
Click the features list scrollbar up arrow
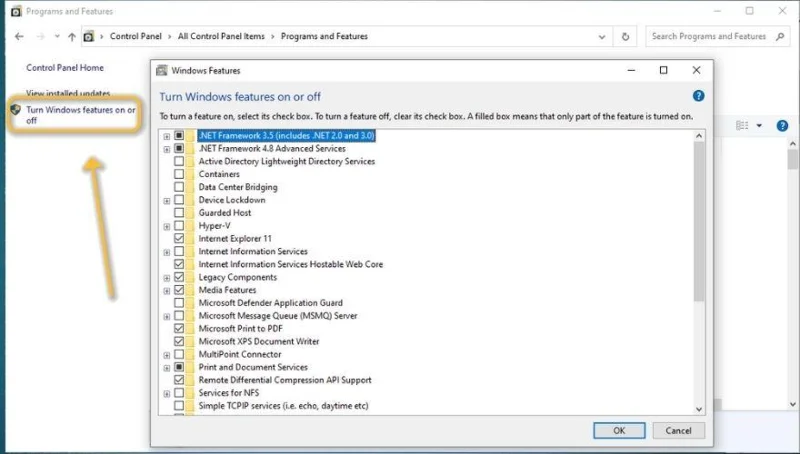point(699,136)
